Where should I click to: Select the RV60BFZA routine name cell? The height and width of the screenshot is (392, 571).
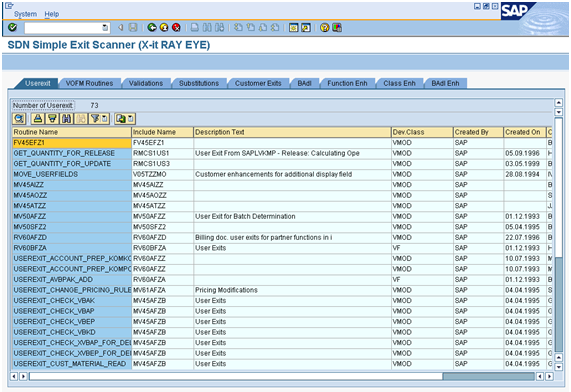[x=72, y=248]
